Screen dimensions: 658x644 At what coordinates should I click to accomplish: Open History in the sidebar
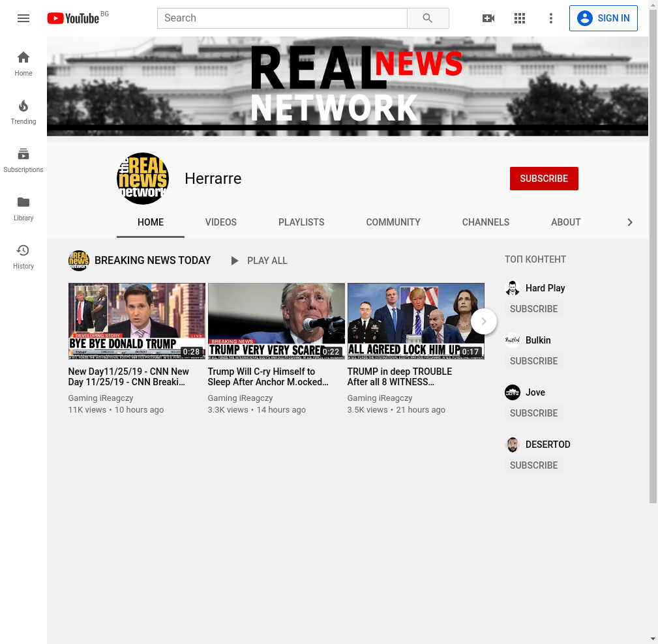(23, 257)
